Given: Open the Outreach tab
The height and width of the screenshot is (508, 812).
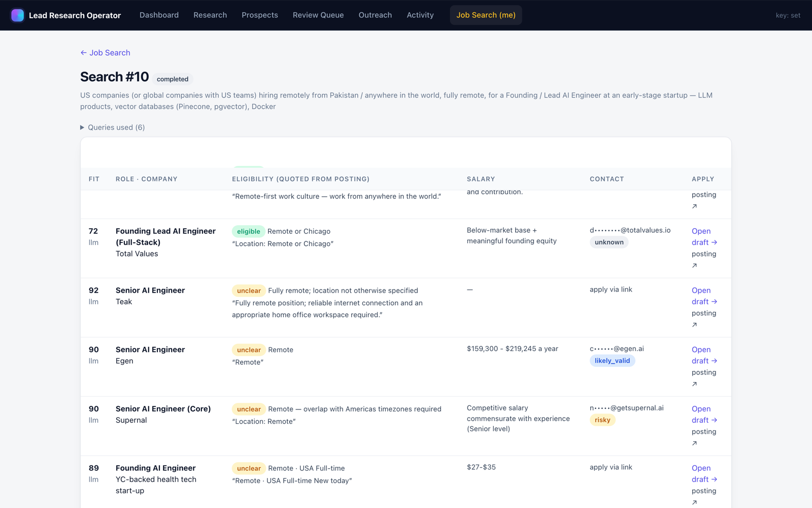Looking at the screenshot, I should pos(375,15).
